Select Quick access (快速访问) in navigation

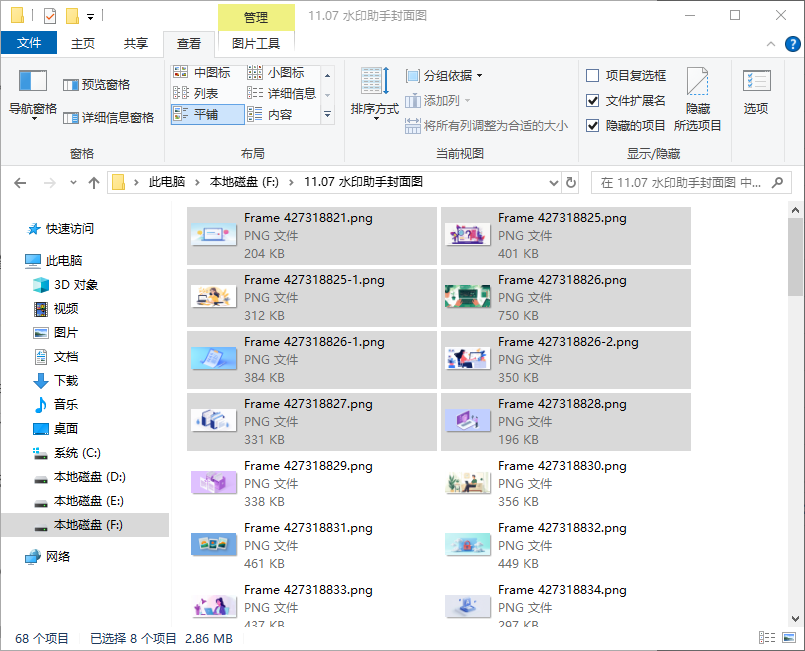[x=61, y=229]
